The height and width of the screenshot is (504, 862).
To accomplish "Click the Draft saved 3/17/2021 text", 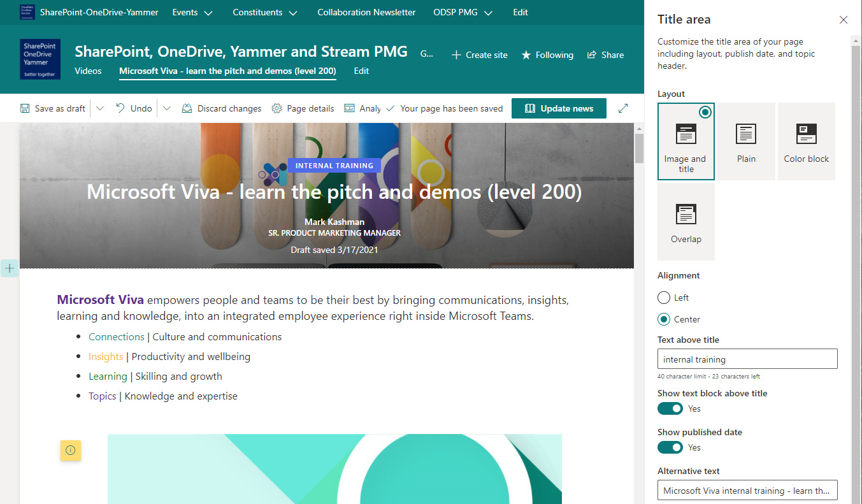I will pyautogui.click(x=334, y=250).
